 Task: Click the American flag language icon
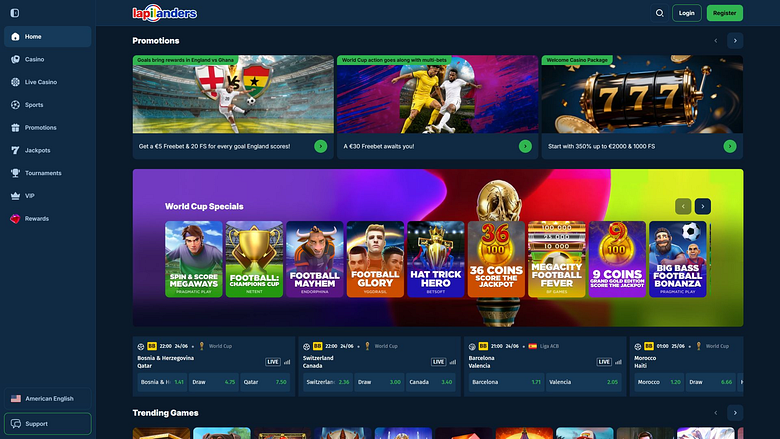pyautogui.click(x=16, y=399)
